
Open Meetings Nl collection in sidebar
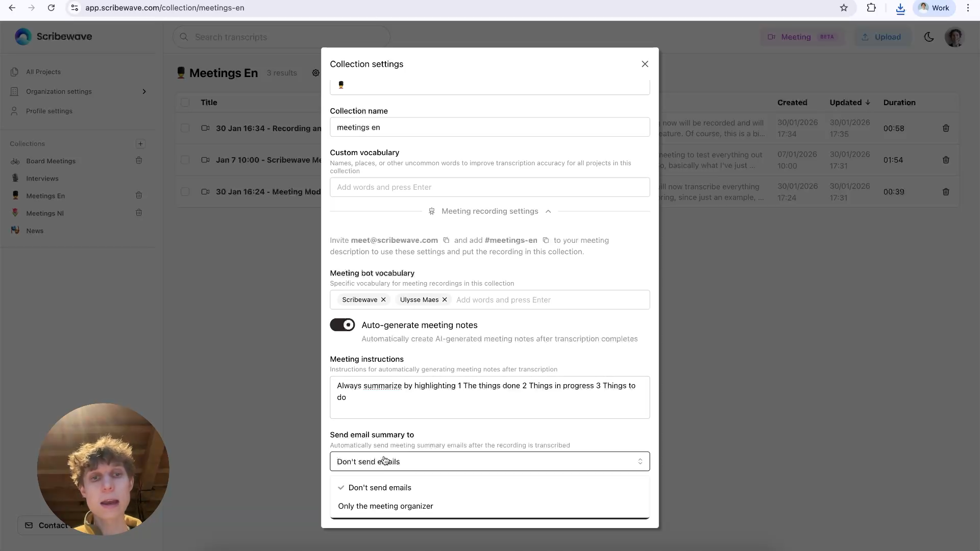tap(45, 213)
